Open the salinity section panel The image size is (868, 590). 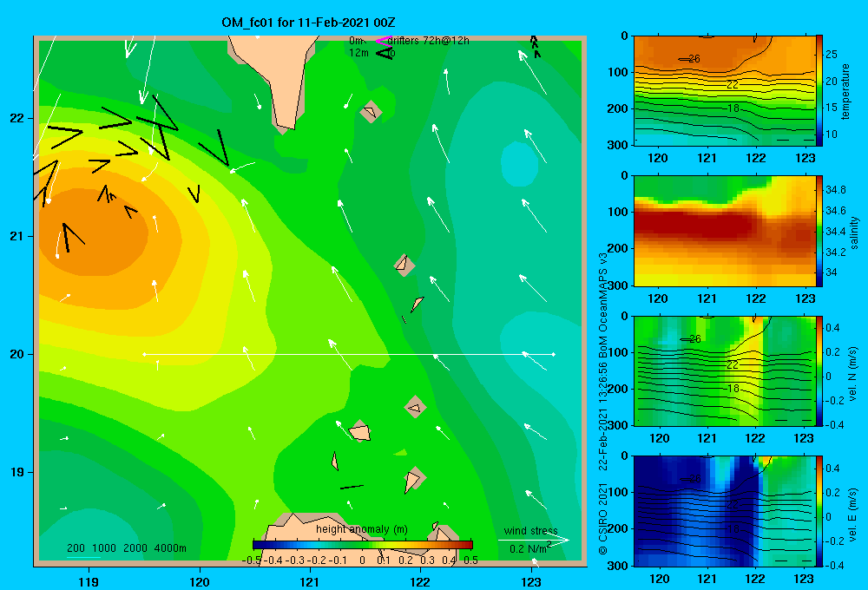pos(725,231)
